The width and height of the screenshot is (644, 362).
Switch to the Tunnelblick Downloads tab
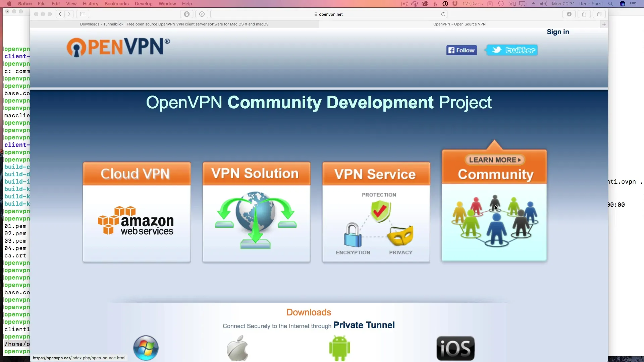point(174,24)
